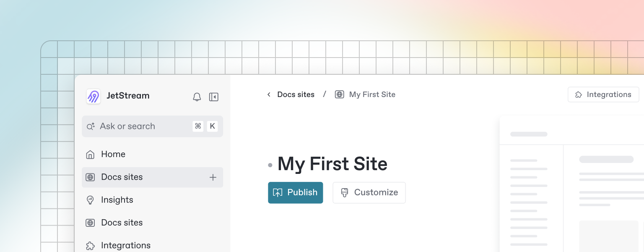
Task: Open the Docs sites breadcrumb link
Action: [x=296, y=94]
